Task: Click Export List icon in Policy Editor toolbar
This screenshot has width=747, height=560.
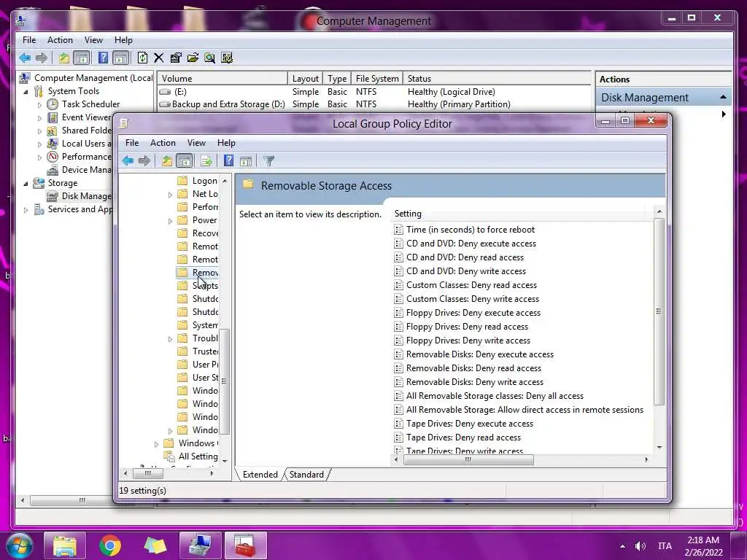Action: pos(206,161)
